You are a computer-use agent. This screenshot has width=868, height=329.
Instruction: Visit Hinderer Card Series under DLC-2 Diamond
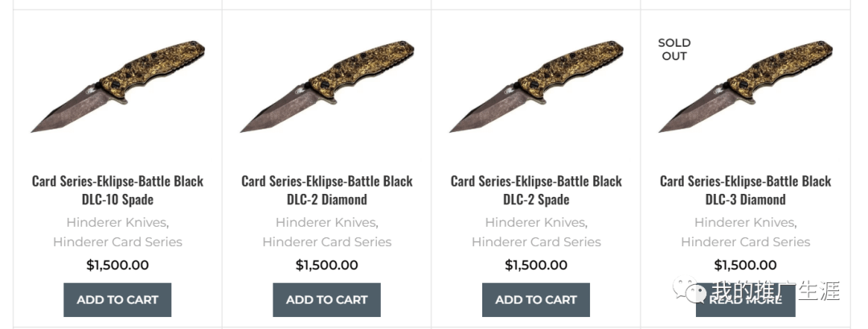click(x=326, y=242)
